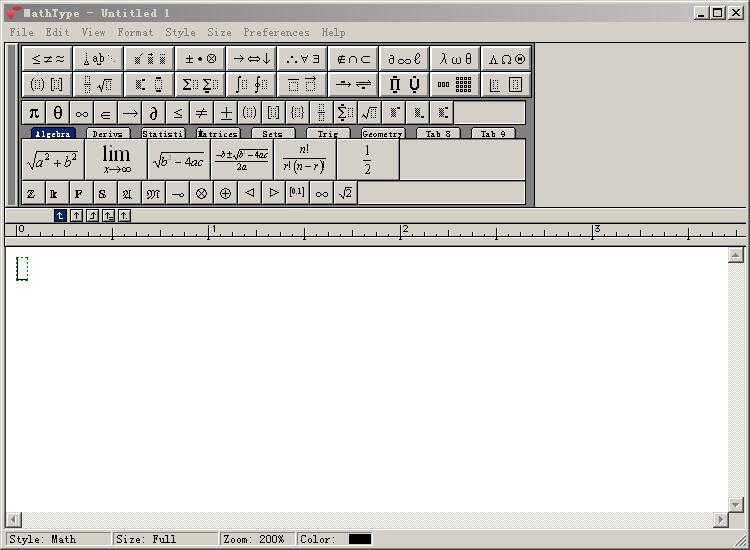Insert the less-than-or-equal symbol
The image size is (750, 550).
click(177, 113)
